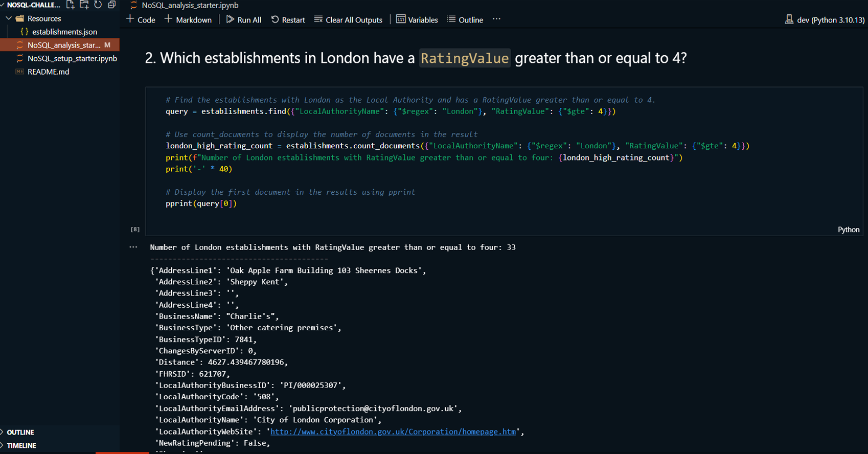Show the notebook Outline
The height and width of the screenshot is (454, 868).
465,20
